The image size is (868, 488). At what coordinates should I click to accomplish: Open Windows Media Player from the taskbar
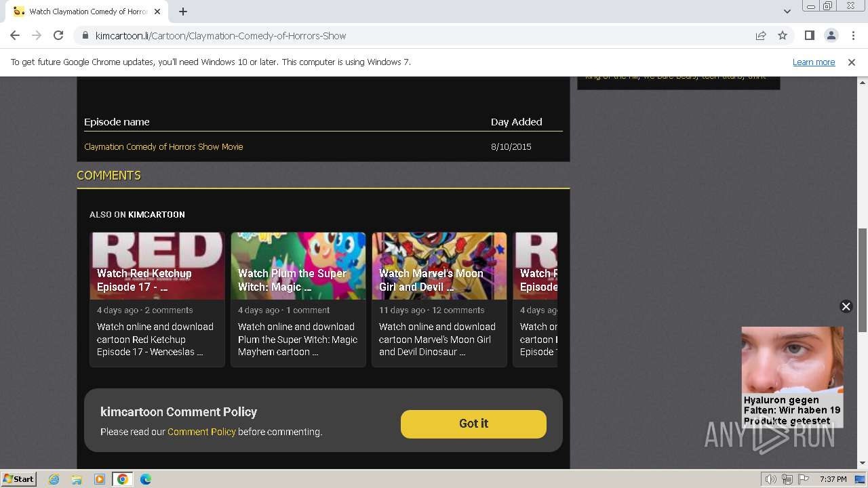pyautogui.click(x=100, y=479)
